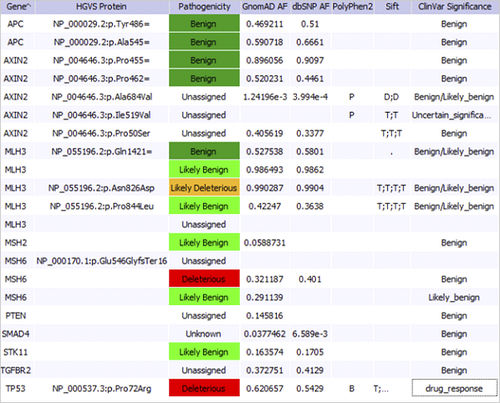500x403 pixels.
Task: Select the Deleterious cell in MSH6 row
Action: [x=204, y=279]
